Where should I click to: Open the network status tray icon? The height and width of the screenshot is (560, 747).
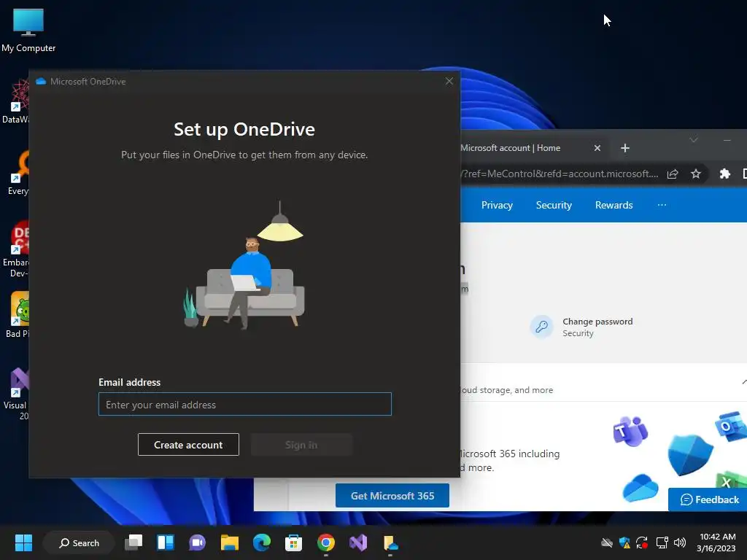tap(662, 542)
